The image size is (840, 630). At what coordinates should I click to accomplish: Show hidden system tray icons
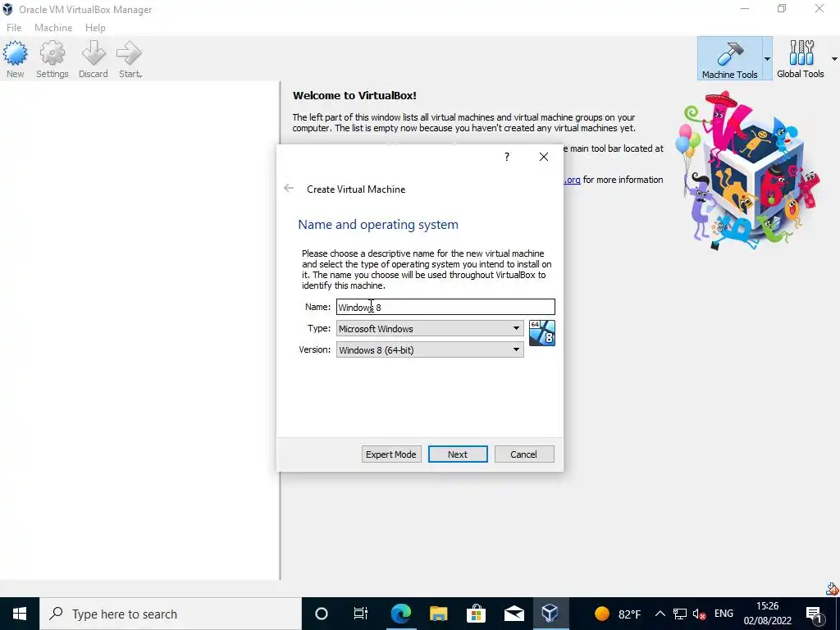tap(660, 614)
